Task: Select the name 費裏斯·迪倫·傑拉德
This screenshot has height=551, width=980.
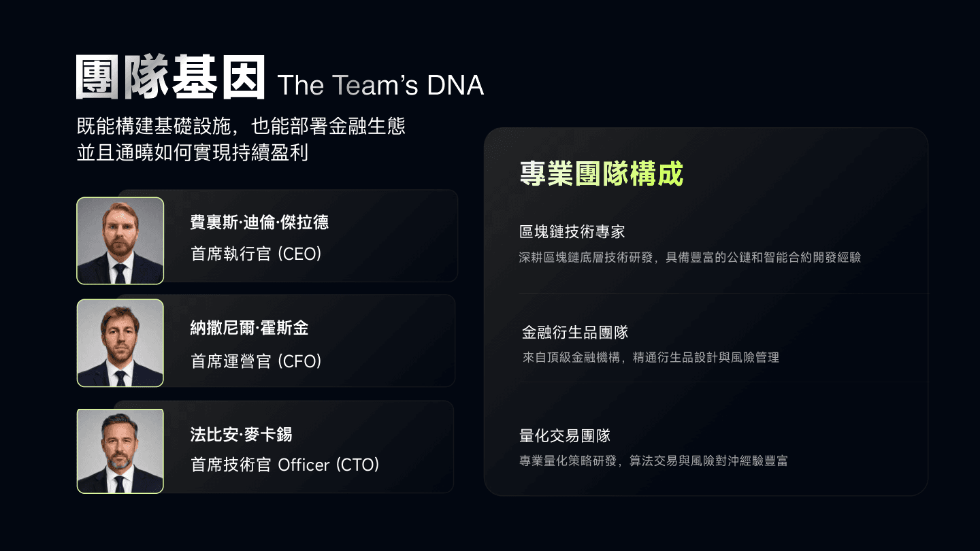Action: point(259,222)
